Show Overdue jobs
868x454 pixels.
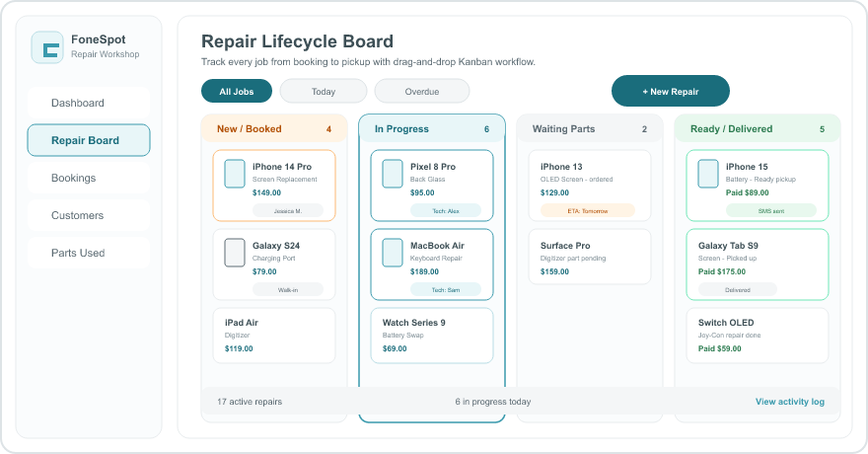[422, 92]
